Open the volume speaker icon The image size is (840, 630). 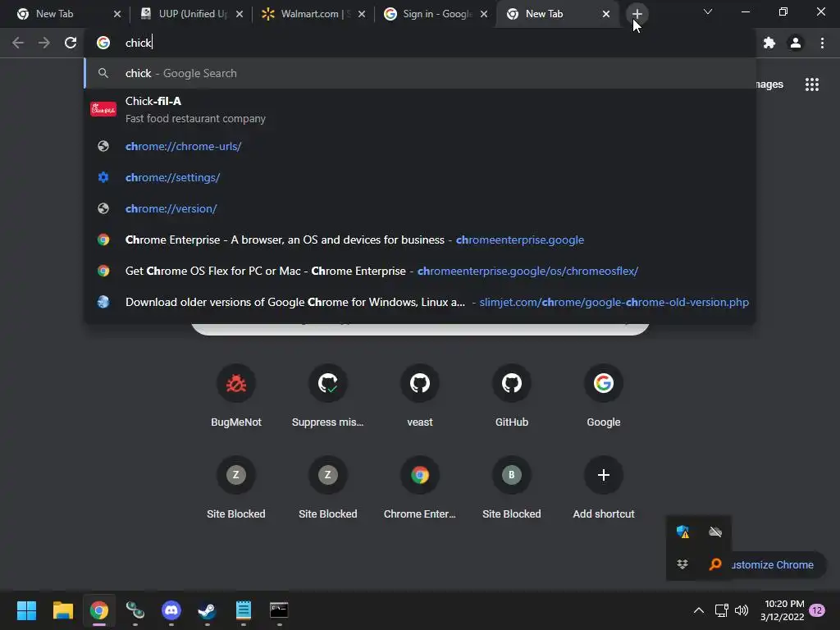tap(742, 610)
